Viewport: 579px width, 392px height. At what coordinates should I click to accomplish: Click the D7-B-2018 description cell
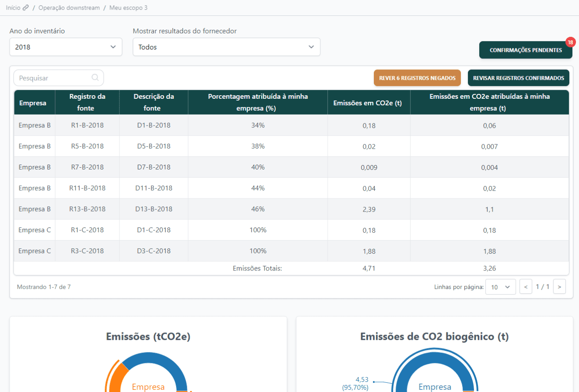tap(154, 167)
